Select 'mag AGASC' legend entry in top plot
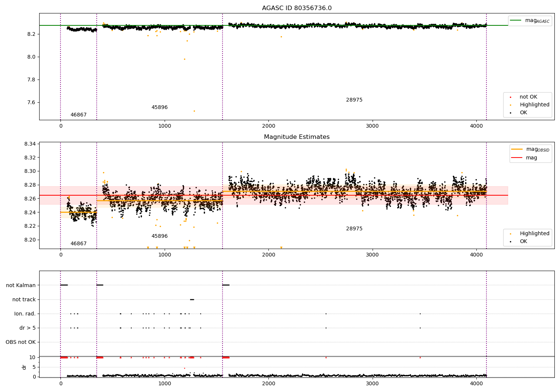 [530, 21]
